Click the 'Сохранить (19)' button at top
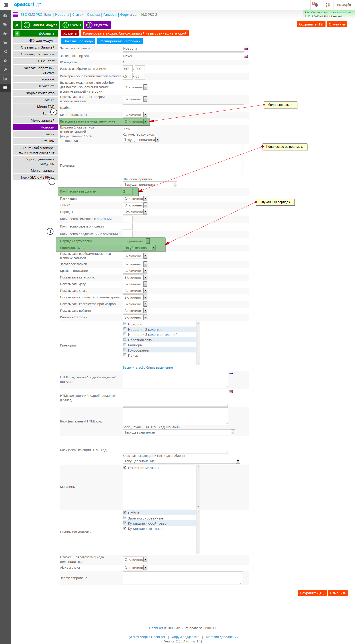Image resolution: width=355 pixels, height=644 pixels. (311, 24)
